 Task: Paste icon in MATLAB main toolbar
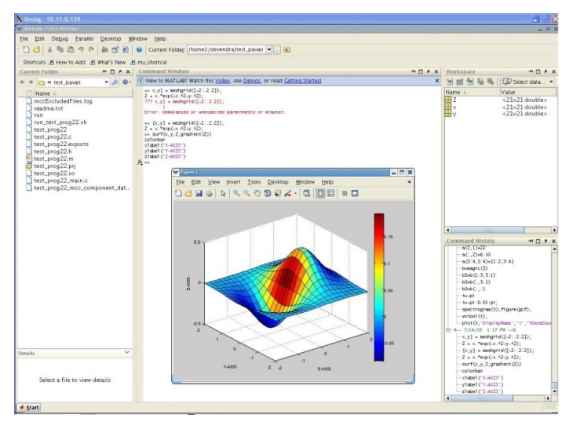pyautogui.click(x=71, y=50)
